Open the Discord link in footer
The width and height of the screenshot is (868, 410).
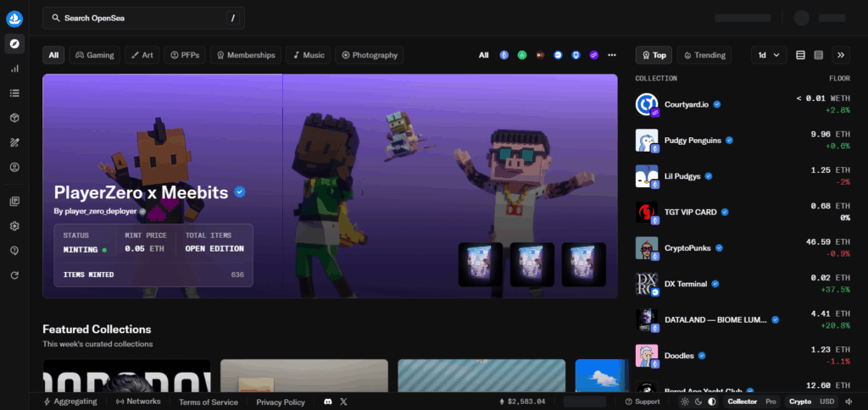coord(328,402)
